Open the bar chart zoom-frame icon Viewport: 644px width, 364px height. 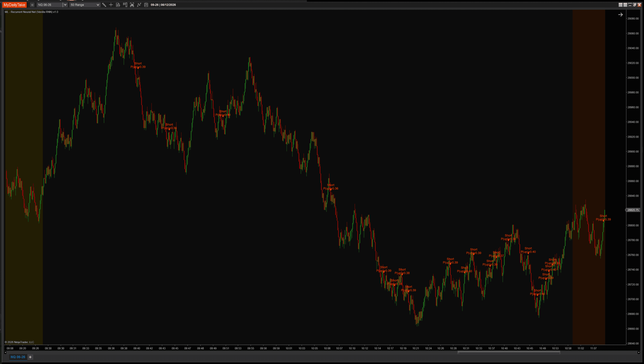click(132, 5)
